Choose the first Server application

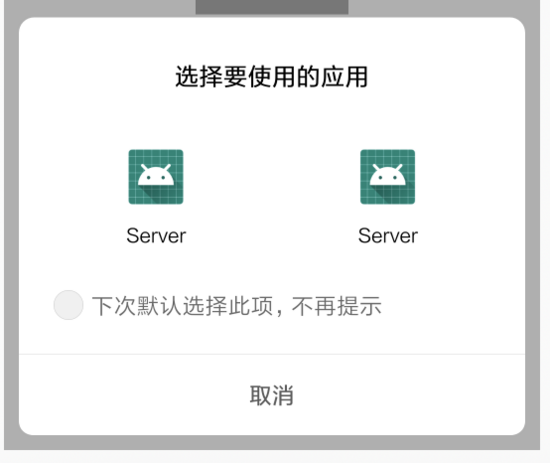point(156,196)
